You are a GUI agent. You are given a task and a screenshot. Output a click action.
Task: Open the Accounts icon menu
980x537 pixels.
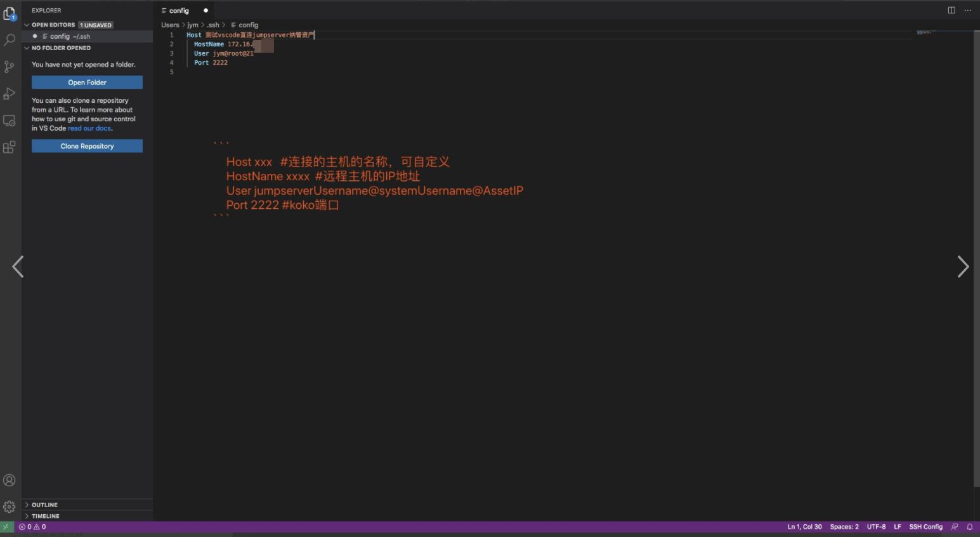coord(9,481)
